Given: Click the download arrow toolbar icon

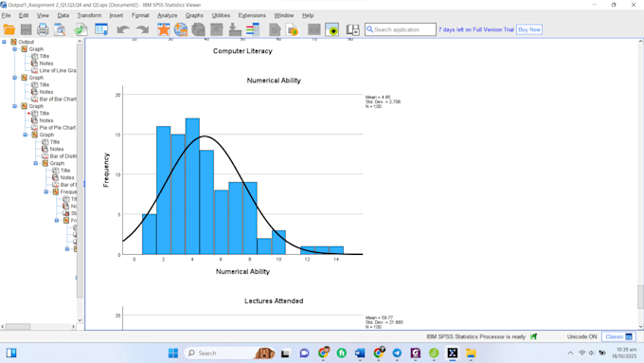Looking at the screenshot, I should [235, 29].
